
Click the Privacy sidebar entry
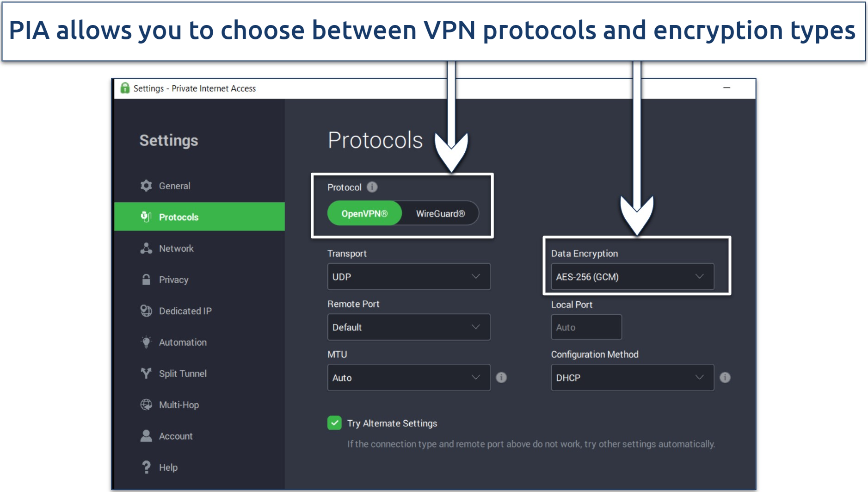173,279
